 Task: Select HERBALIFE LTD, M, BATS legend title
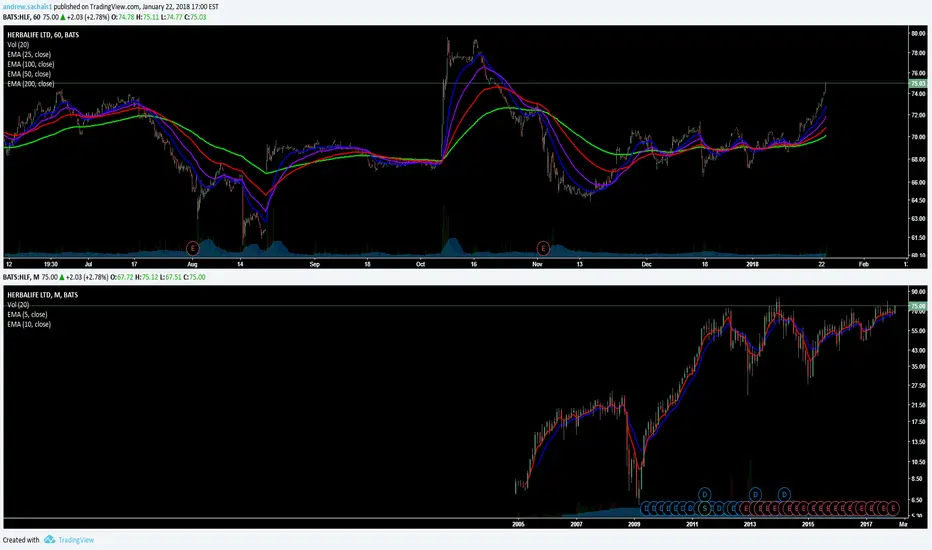pos(42,295)
